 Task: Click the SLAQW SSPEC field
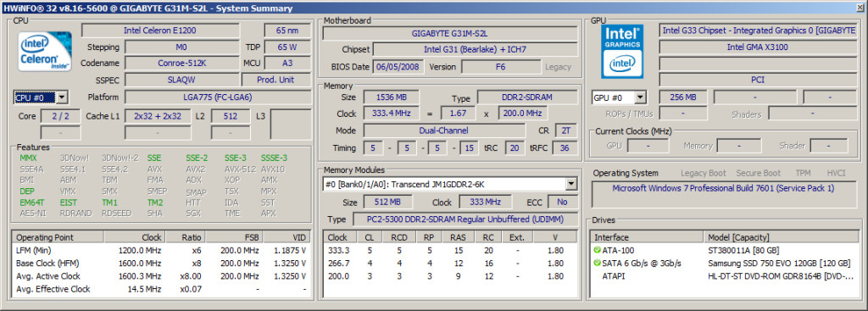pyautogui.click(x=181, y=80)
